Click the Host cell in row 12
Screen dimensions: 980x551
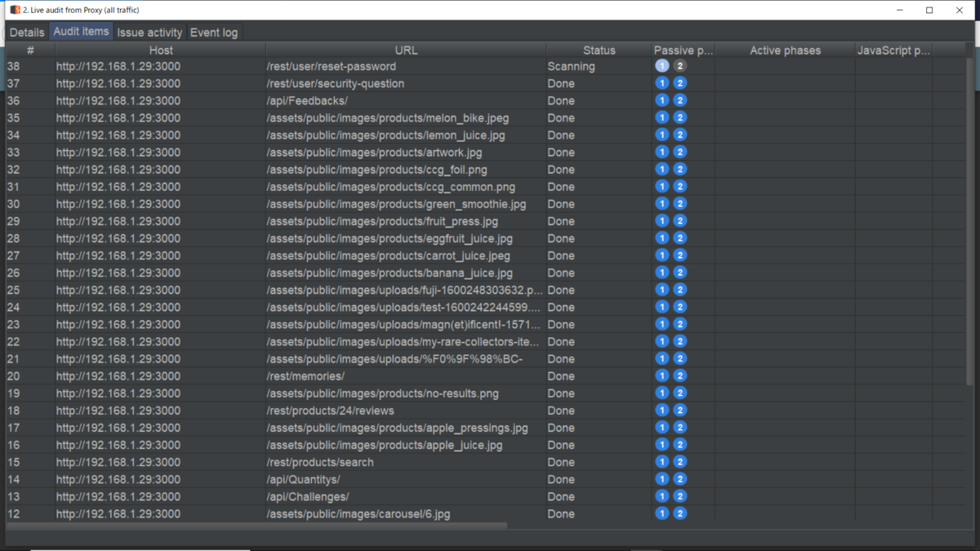pos(161,513)
